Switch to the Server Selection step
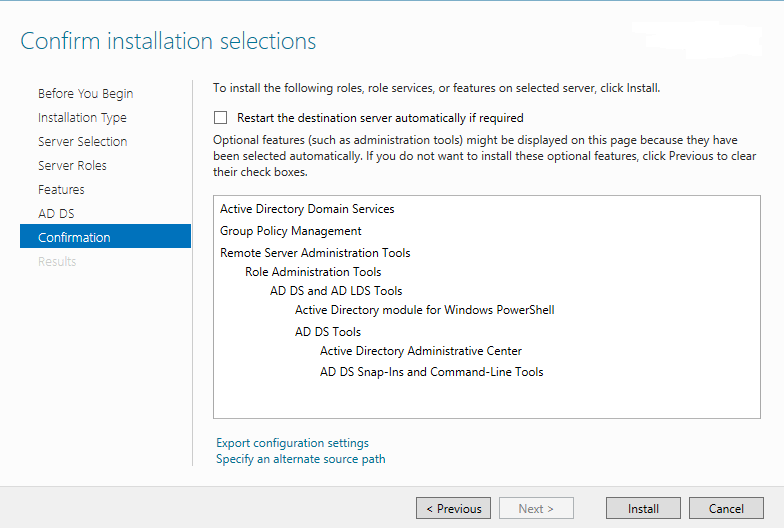 click(83, 142)
